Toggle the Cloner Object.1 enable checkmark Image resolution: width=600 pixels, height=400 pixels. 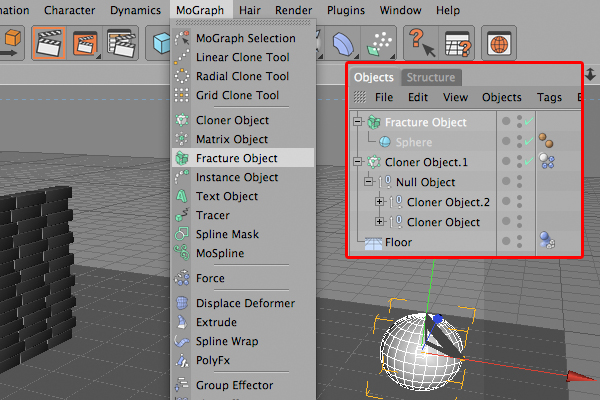(x=529, y=161)
